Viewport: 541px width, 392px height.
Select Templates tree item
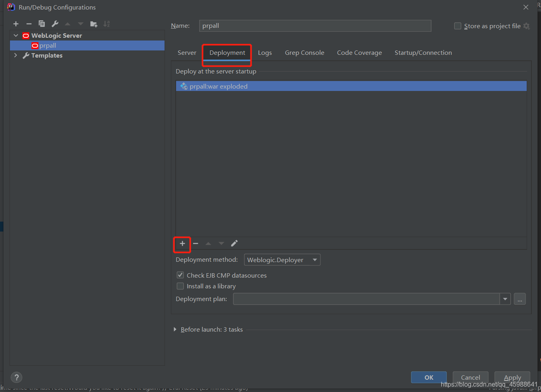(87, 56)
